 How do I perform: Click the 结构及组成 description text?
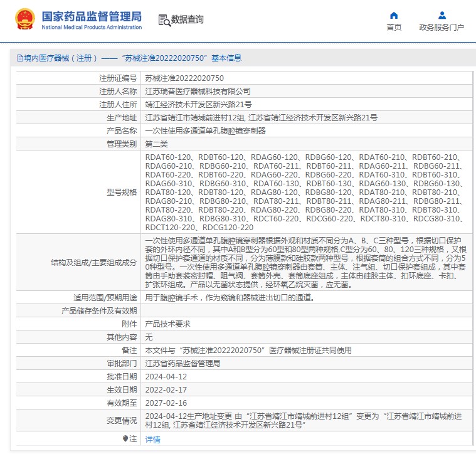(305, 263)
